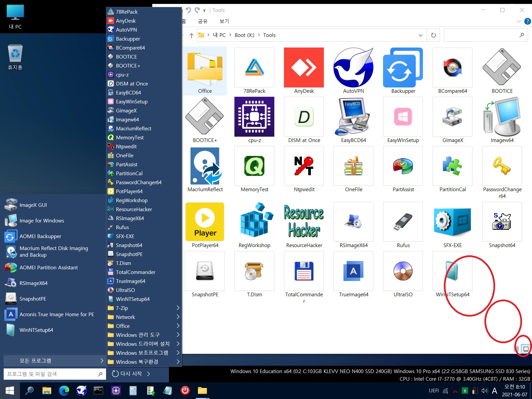Viewport: 532px width, 399px height.
Task: Switch to details view button
Action: [516, 349]
